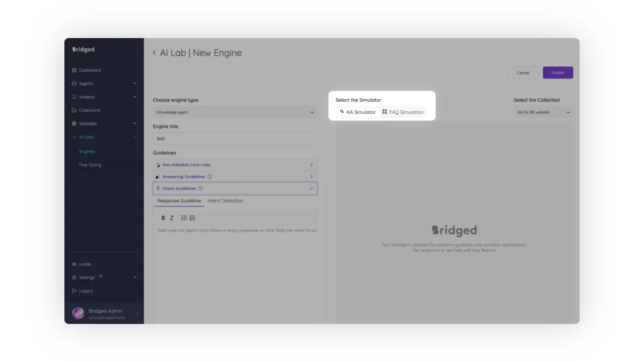Click the Websites globe icon
This screenshot has width=644, height=362.
[x=74, y=124]
